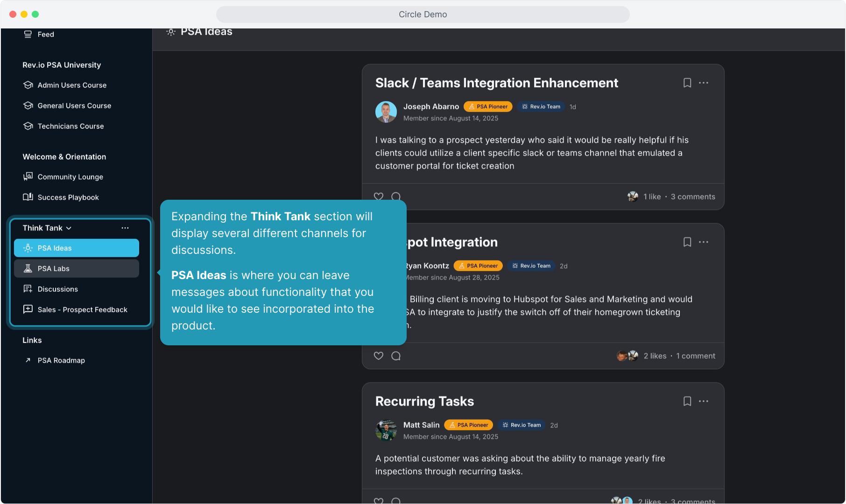The height and width of the screenshot is (504, 846).
Task: View 1 comment on Hubspot Integration post
Action: click(x=696, y=356)
